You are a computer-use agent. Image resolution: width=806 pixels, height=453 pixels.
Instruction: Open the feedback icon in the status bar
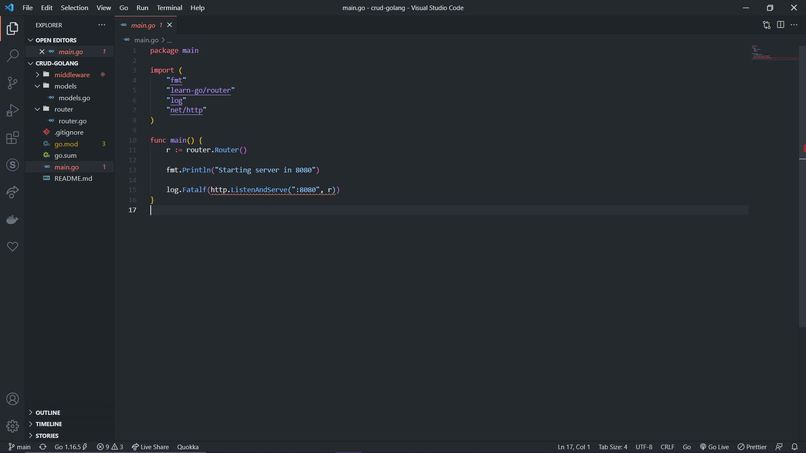click(x=779, y=447)
